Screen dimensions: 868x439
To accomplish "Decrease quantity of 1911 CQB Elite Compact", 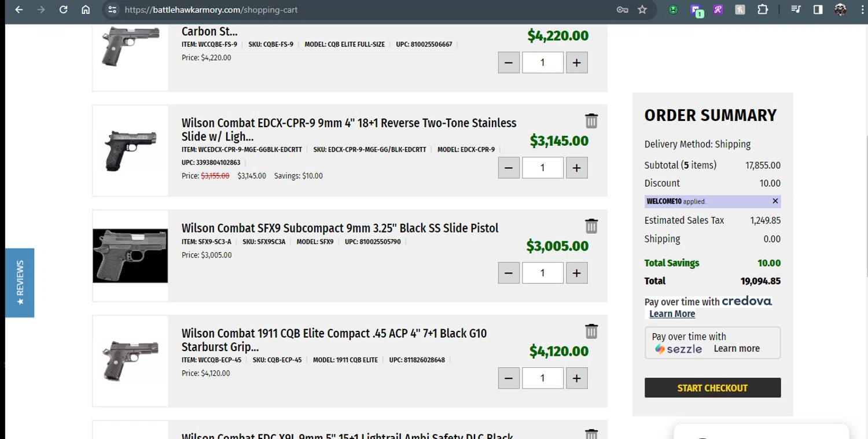I will click(x=509, y=378).
